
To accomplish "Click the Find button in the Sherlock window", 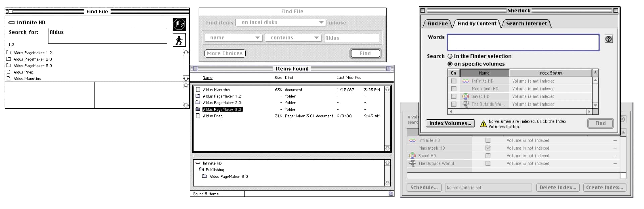I will (x=600, y=123).
